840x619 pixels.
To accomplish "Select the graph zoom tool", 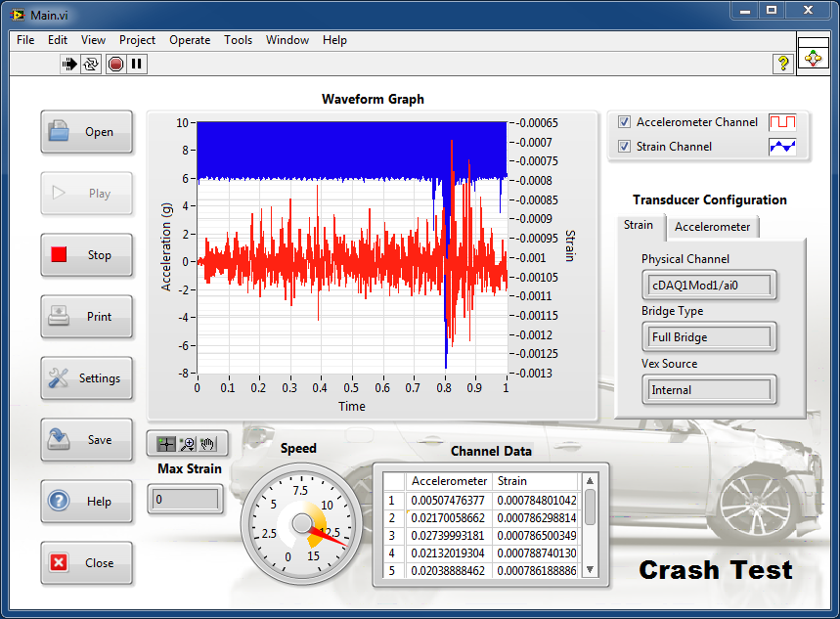I will coord(188,444).
